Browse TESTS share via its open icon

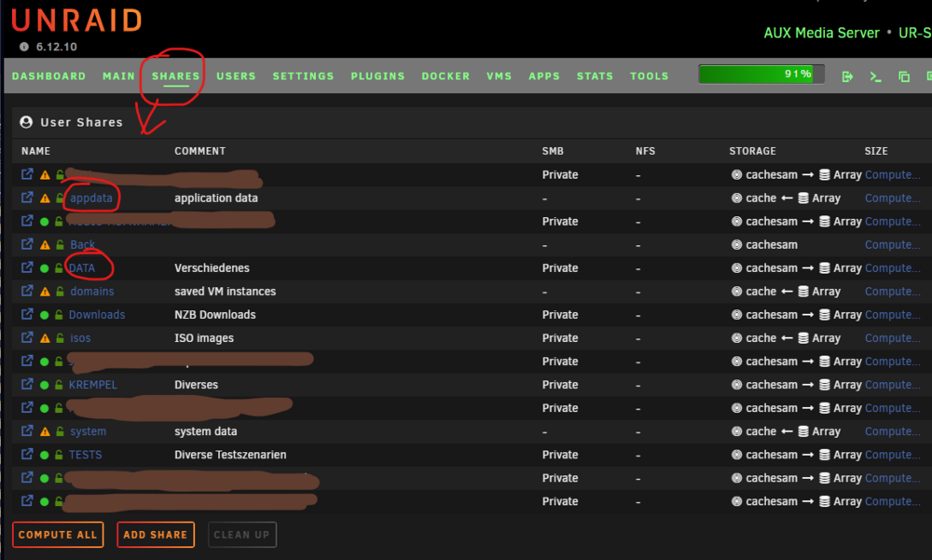[x=27, y=454]
